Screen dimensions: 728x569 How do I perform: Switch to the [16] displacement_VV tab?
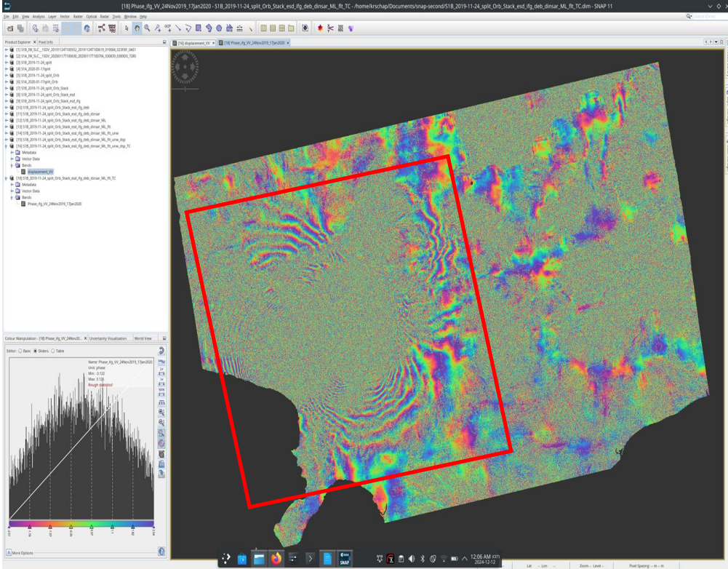[194, 43]
